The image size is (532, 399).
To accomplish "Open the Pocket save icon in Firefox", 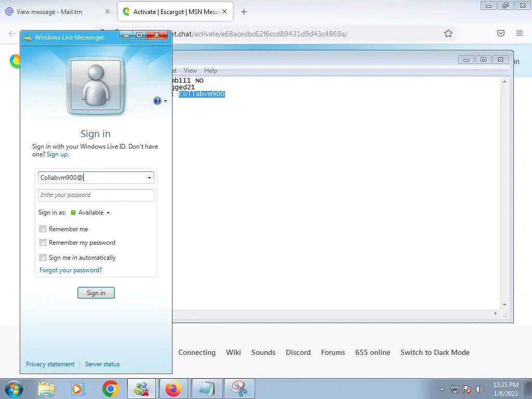I will [x=501, y=33].
